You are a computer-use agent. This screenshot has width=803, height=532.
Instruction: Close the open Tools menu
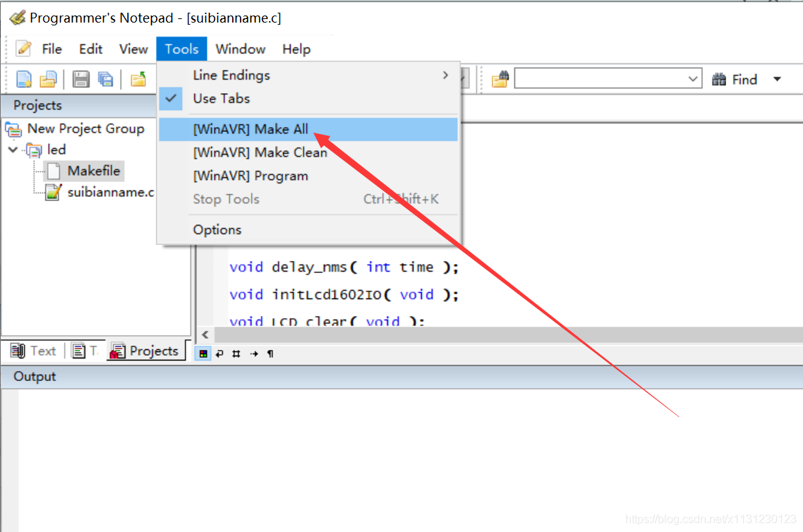pyautogui.click(x=182, y=49)
